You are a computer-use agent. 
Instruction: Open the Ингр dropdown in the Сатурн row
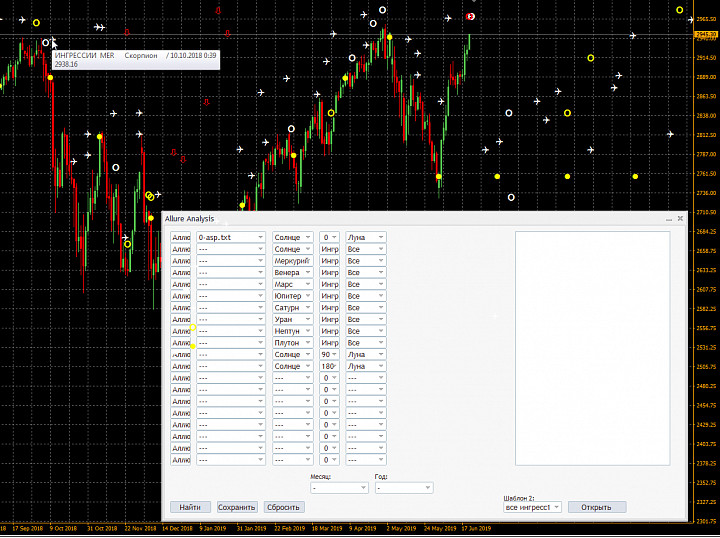coord(329,308)
